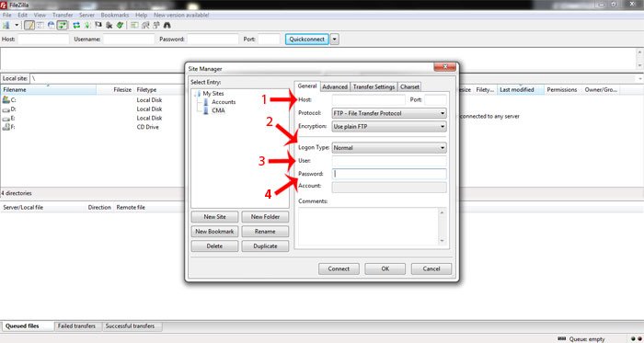Switch to the Advanced tab
Screen dimensions: 644x343
pos(335,87)
